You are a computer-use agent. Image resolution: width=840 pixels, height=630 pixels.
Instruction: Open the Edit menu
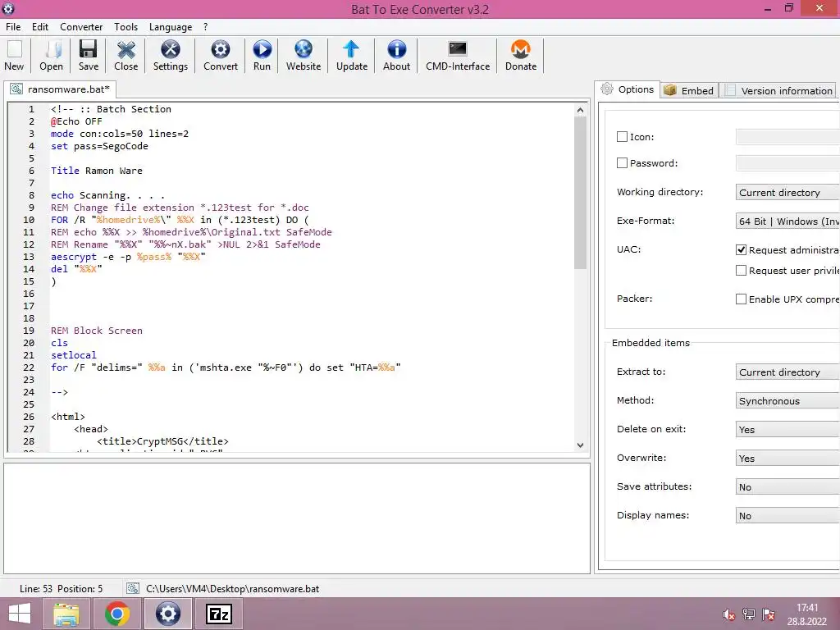[x=40, y=27]
